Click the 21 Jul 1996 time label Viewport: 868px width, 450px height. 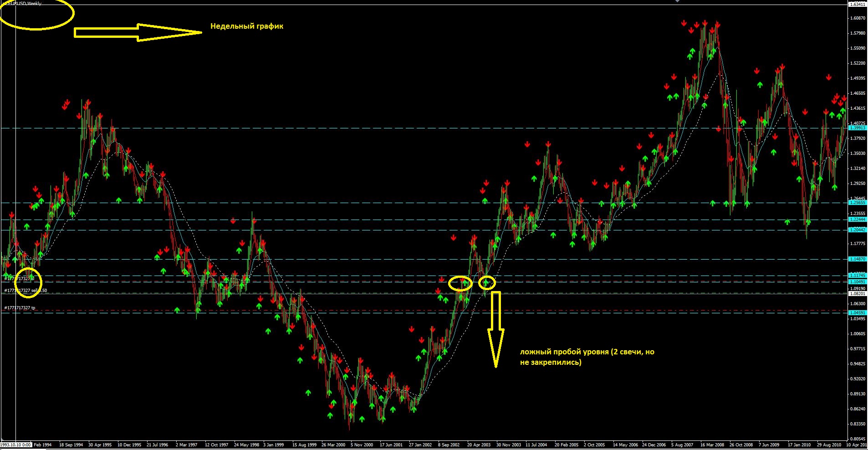[158, 445]
